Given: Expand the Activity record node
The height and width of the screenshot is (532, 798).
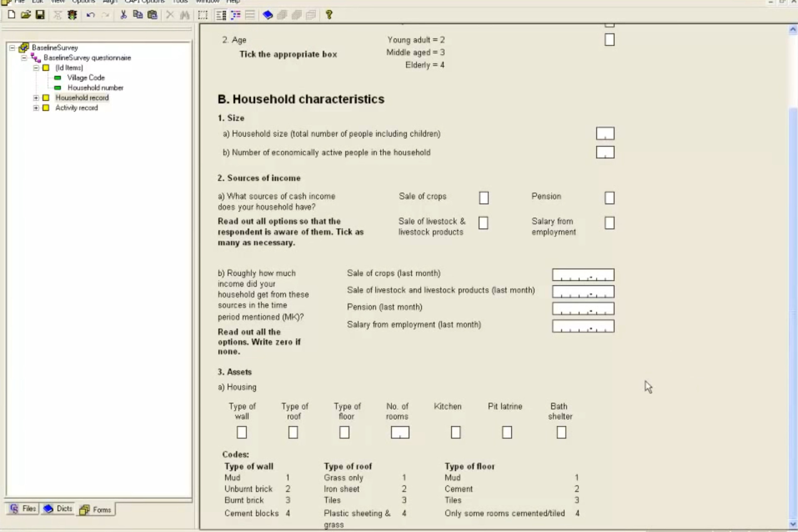Looking at the screenshot, I should [x=36, y=108].
